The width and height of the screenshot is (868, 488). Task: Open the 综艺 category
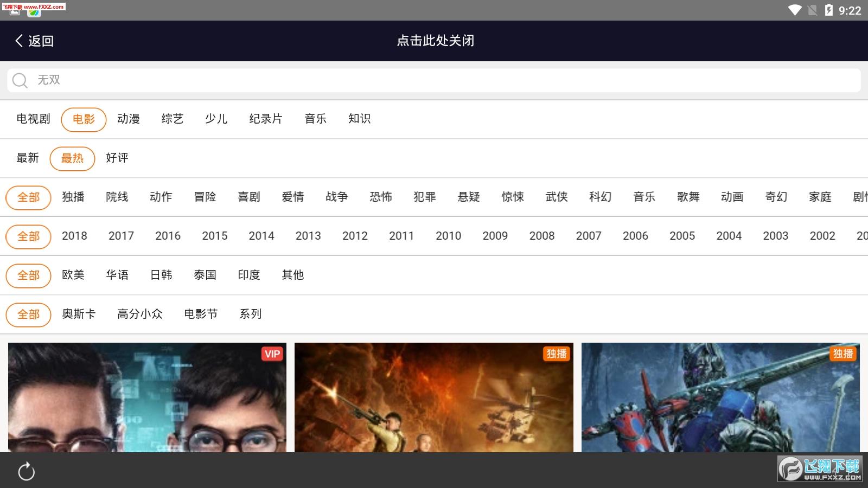[173, 119]
